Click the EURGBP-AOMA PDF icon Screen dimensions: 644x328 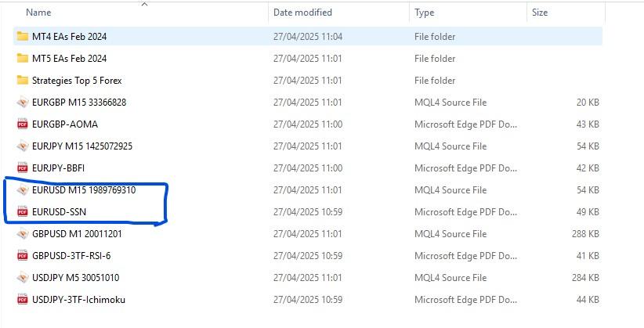pyautogui.click(x=22, y=124)
